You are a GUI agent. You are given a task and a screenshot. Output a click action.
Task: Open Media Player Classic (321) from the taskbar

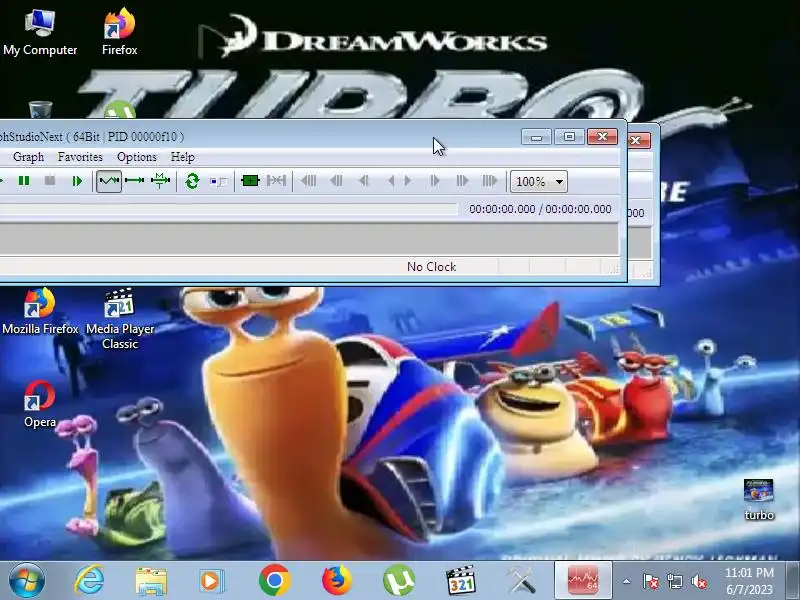[461, 581]
